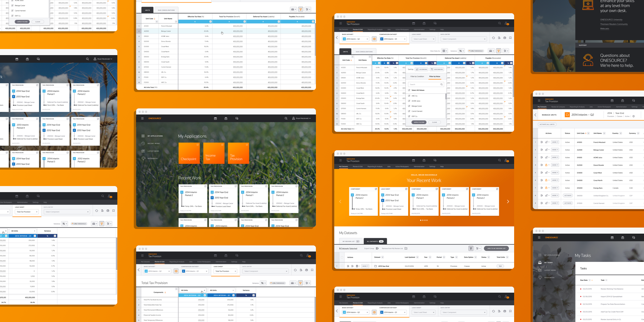The image size is (644, 322).
Task: Click search icon in grass-background ONESOURCE window
Action: [x=286, y=118]
